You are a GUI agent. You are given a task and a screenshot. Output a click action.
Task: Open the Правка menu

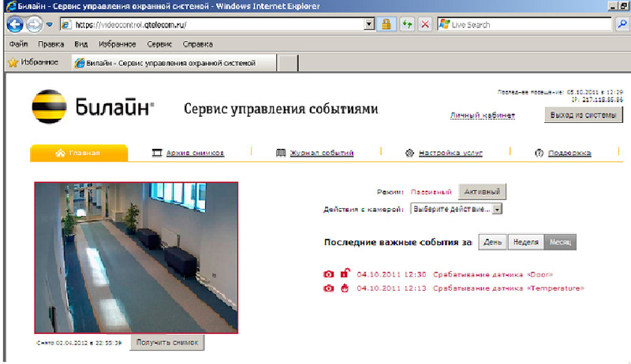[50, 44]
